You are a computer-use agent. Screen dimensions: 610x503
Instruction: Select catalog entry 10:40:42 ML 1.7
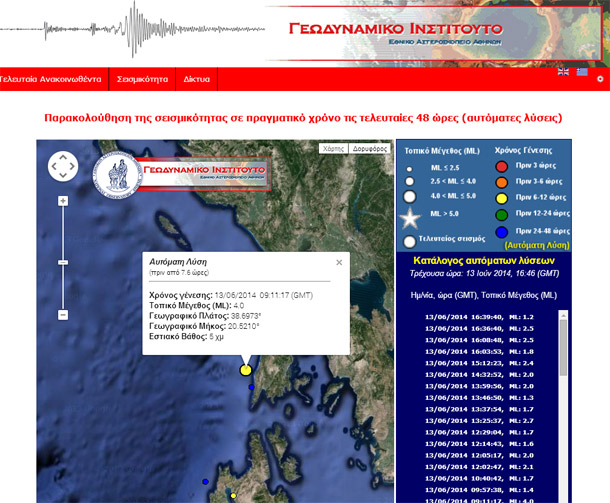point(479,478)
